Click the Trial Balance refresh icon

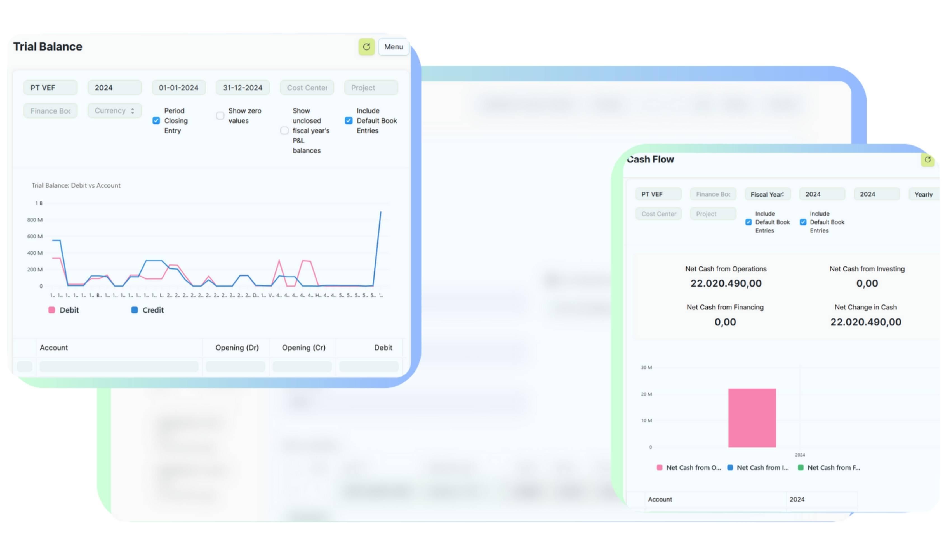point(366,47)
